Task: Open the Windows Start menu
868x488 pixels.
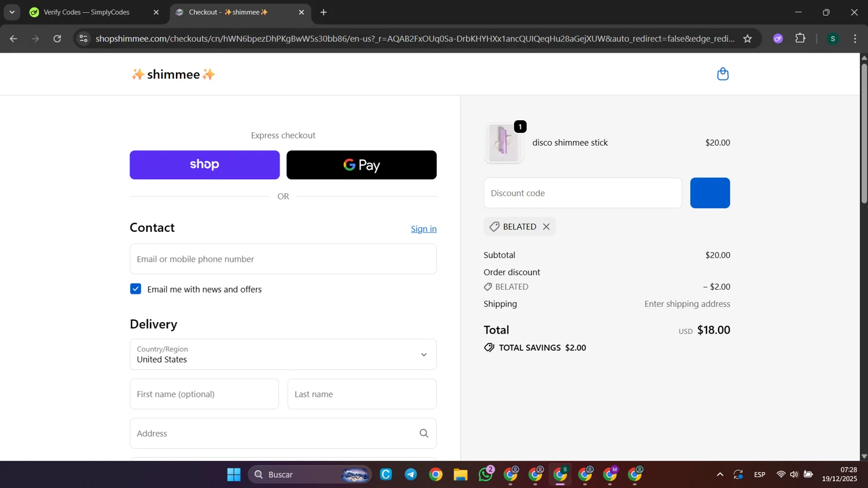Action: [x=234, y=475]
